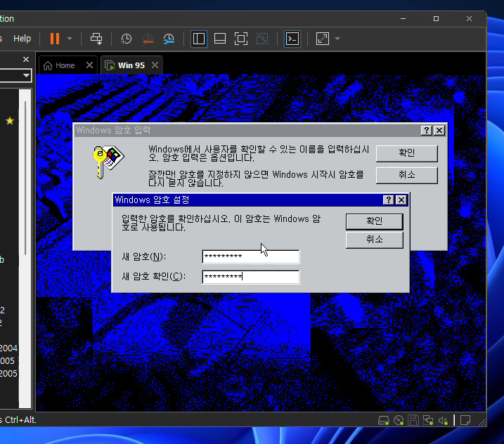Click the yellow favorite star in library
The width and height of the screenshot is (504, 444).
[10, 121]
